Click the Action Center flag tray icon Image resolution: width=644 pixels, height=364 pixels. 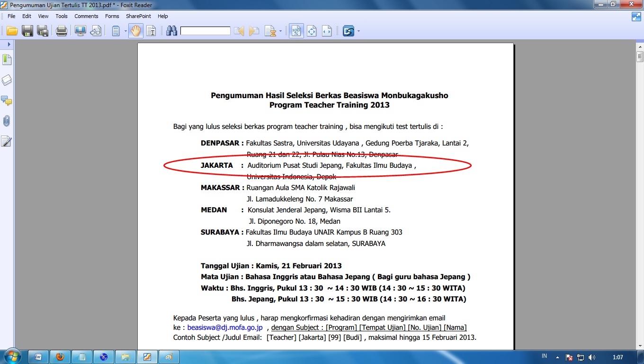point(570,357)
